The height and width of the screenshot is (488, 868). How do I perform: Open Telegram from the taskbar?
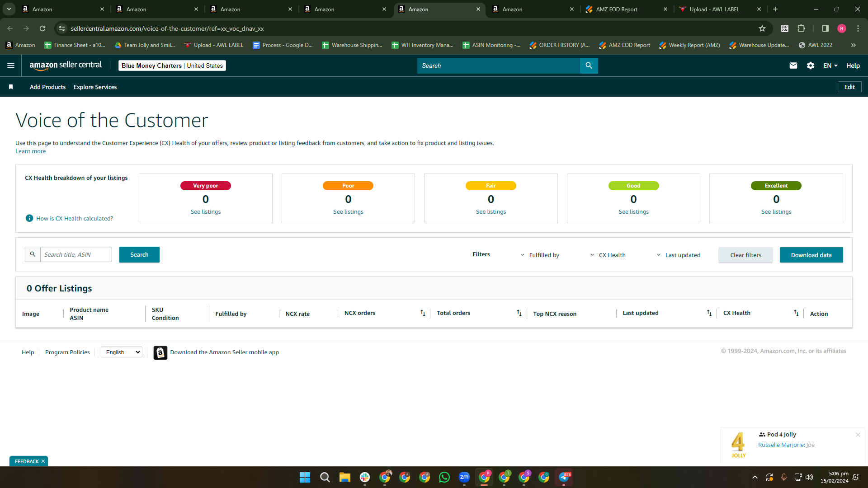(x=564, y=477)
